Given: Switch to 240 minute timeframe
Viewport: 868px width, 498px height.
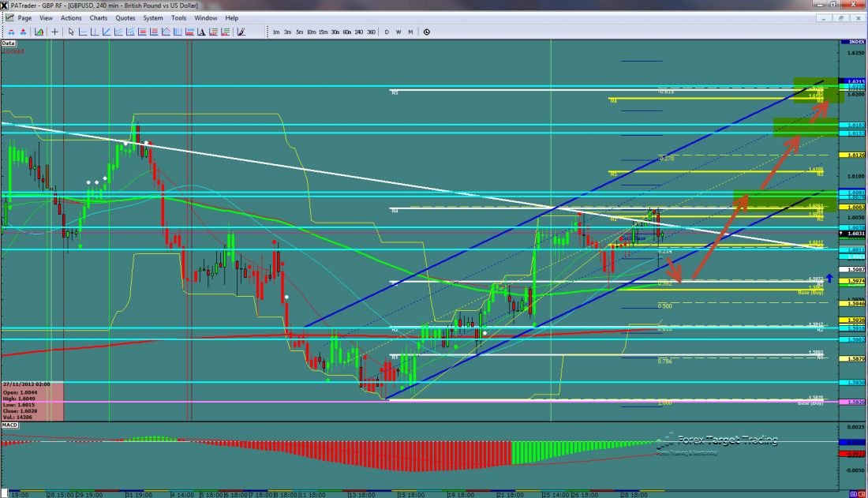Looking at the screenshot, I should [x=358, y=32].
